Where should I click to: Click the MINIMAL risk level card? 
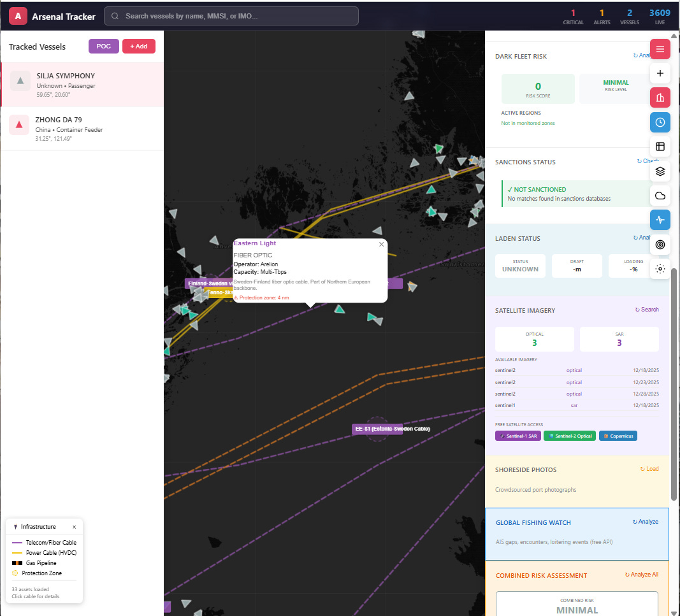pyautogui.click(x=616, y=89)
